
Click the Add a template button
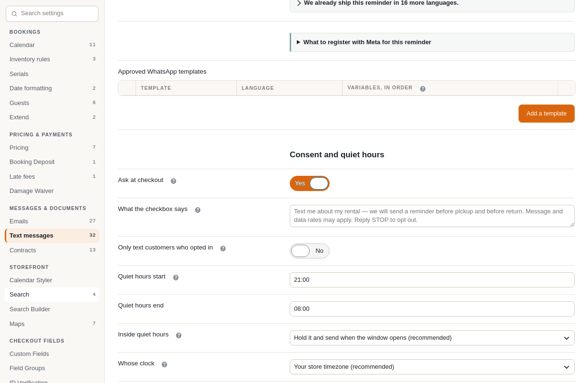click(547, 114)
